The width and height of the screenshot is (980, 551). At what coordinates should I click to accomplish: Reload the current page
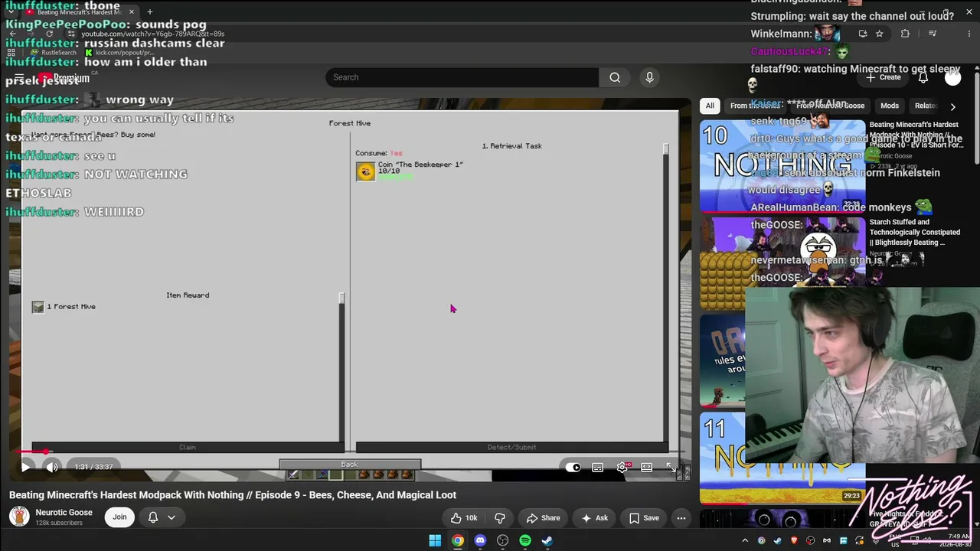50,34
